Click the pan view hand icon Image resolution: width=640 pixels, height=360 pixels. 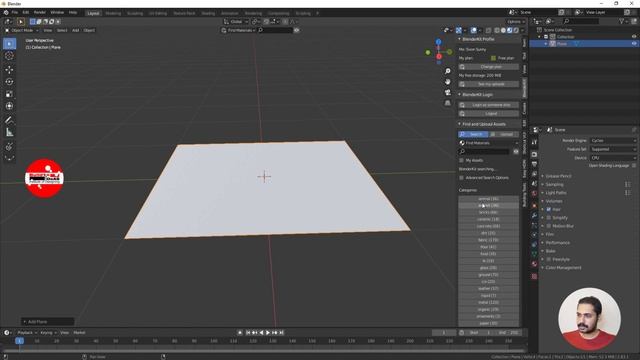[x=448, y=82]
